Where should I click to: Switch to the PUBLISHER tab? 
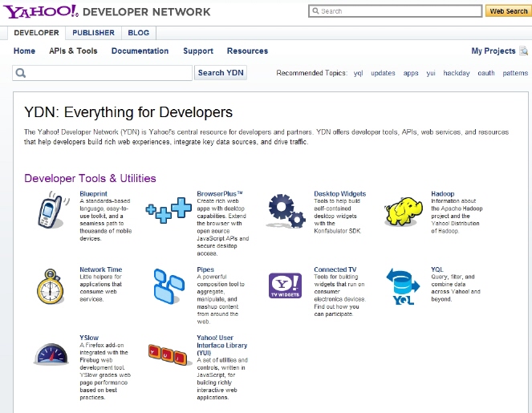click(x=93, y=33)
